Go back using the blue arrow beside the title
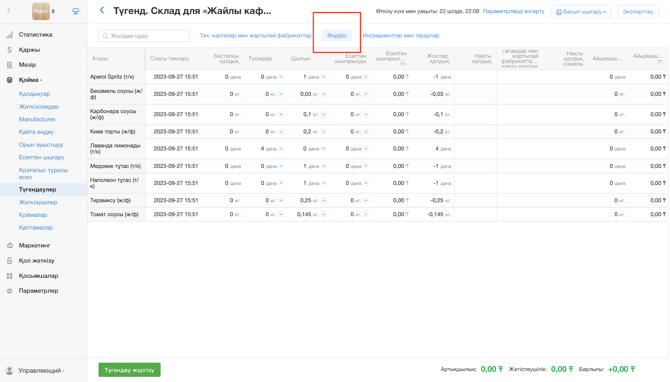Image resolution: width=670 pixels, height=382 pixels. click(x=102, y=10)
